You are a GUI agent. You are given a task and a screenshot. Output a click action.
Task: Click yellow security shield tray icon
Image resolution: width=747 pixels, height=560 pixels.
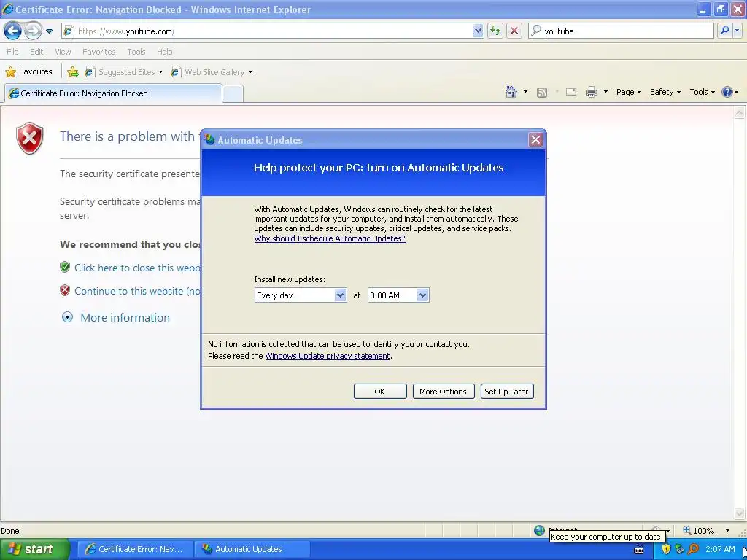click(x=666, y=549)
